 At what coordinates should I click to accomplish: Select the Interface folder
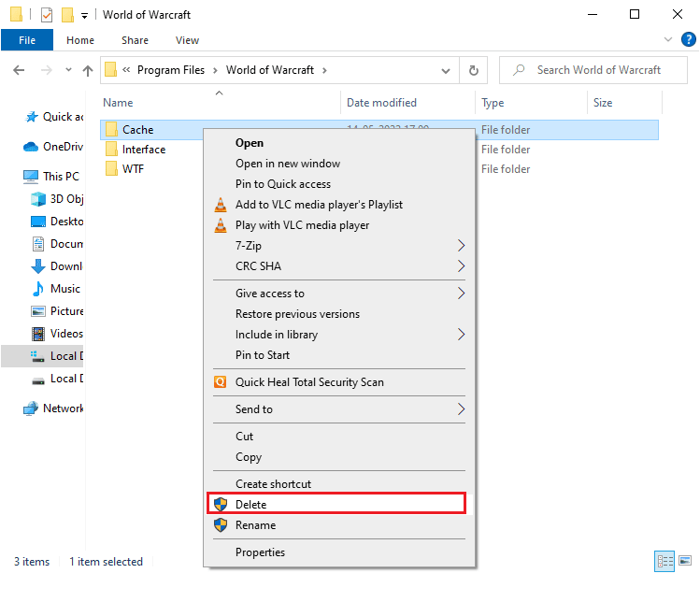coord(144,150)
